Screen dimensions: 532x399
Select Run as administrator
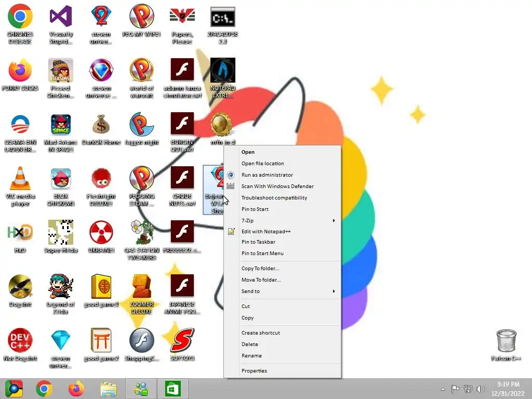pyautogui.click(x=283, y=175)
